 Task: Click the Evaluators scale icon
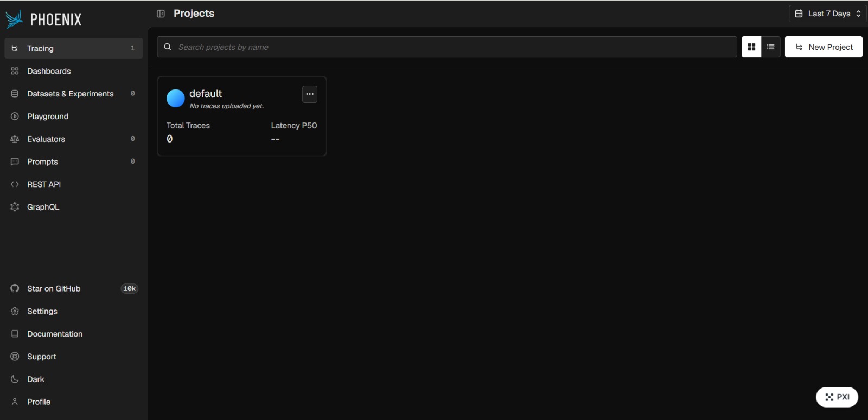[x=15, y=139]
